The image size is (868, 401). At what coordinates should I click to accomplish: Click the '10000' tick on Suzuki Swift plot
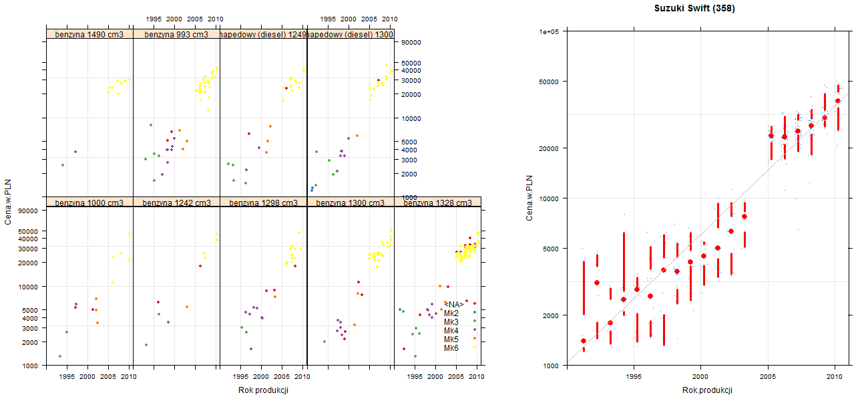[x=550, y=198]
